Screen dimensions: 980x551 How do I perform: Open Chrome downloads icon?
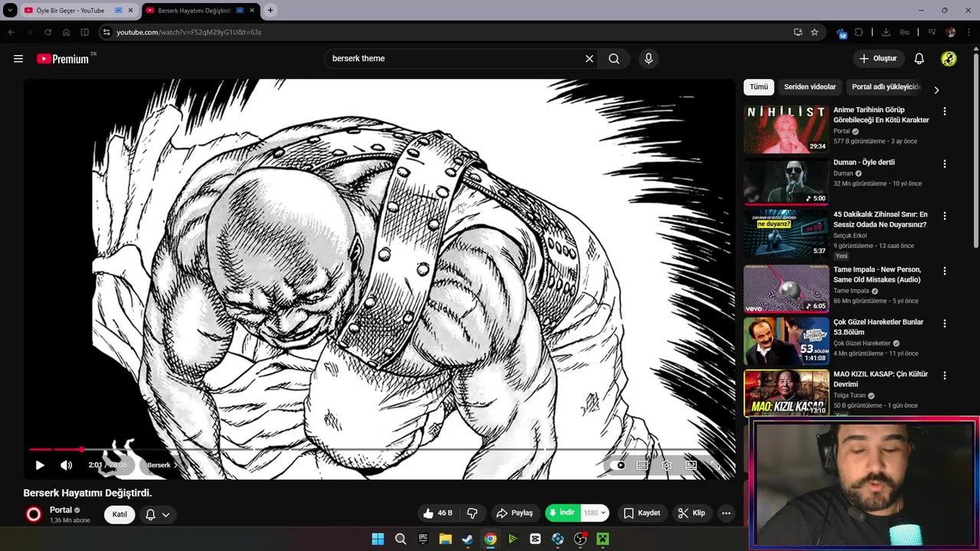coord(886,32)
